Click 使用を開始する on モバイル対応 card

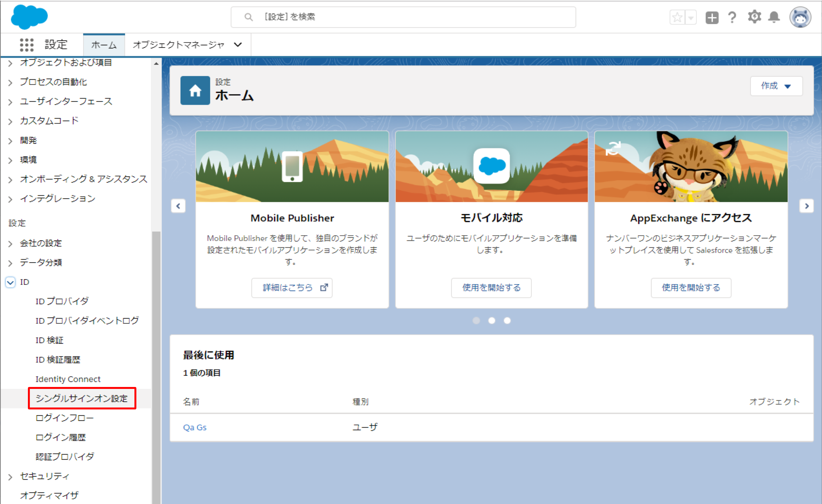click(492, 288)
